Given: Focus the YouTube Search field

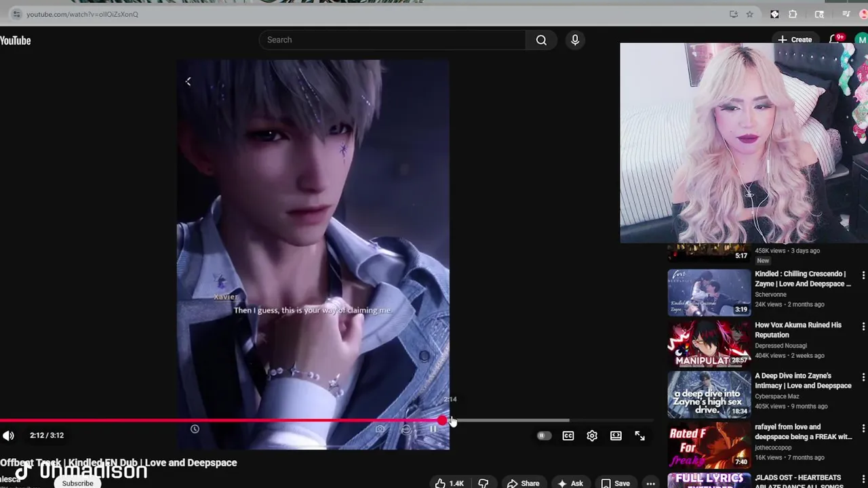Looking at the screenshot, I should tap(392, 40).
